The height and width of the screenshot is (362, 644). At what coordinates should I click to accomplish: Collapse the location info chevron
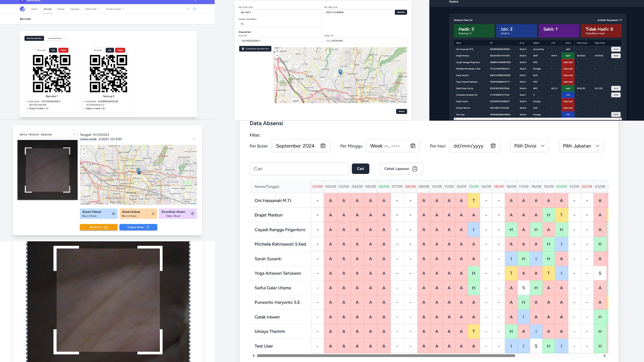[194, 139]
